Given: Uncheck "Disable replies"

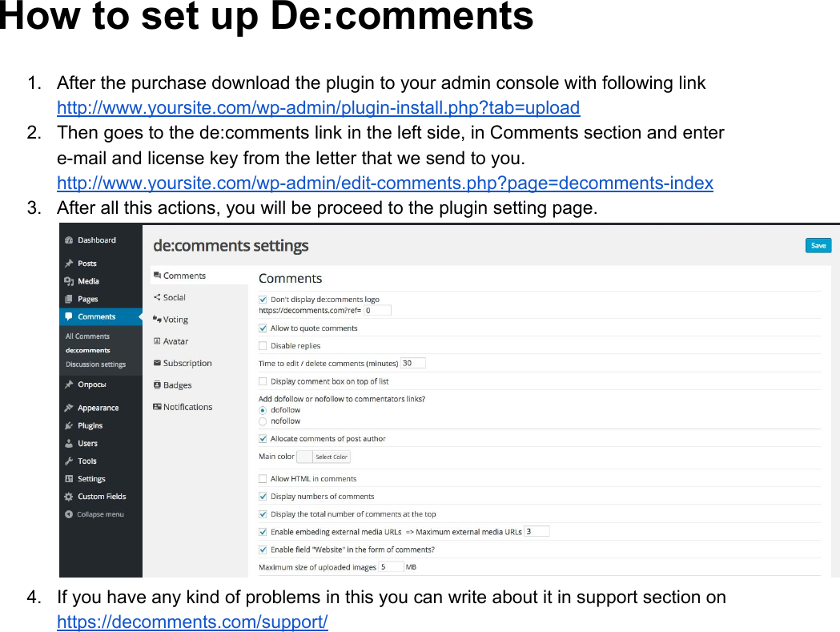Looking at the screenshot, I should point(263,345).
